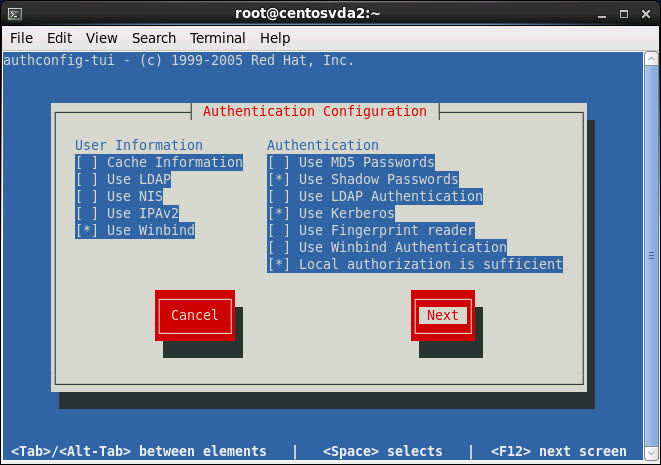Open the Terminal menu

pyautogui.click(x=218, y=38)
